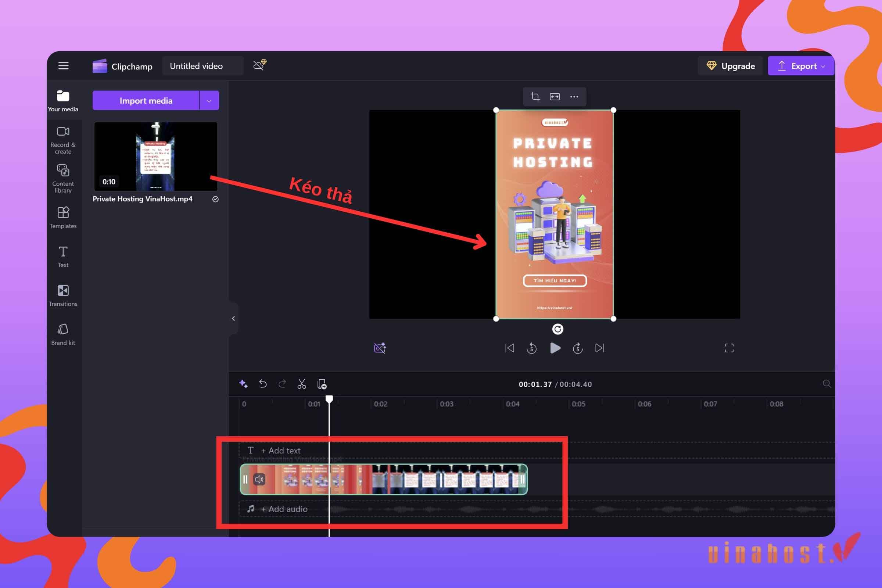Viewport: 882px width, 588px height.
Task: Skip to the end of video
Action: [600, 348]
